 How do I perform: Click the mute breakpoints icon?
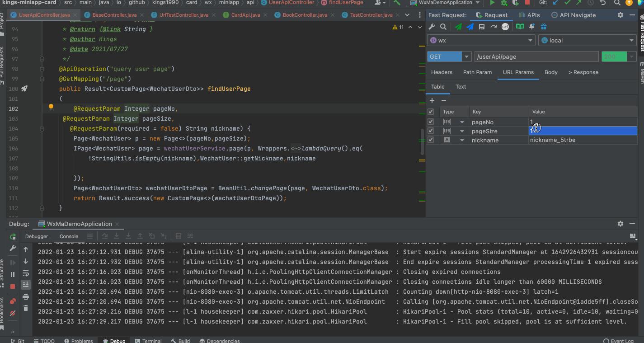coord(13,313)
